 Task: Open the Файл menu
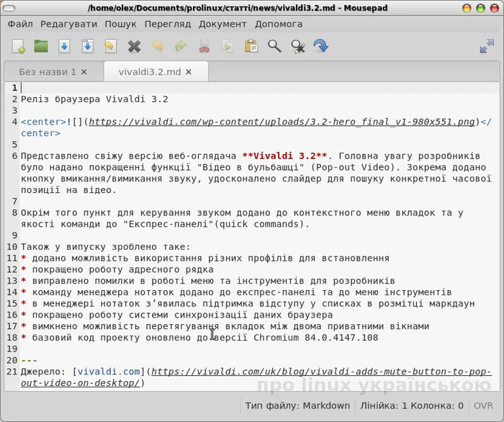pos(20,24)
